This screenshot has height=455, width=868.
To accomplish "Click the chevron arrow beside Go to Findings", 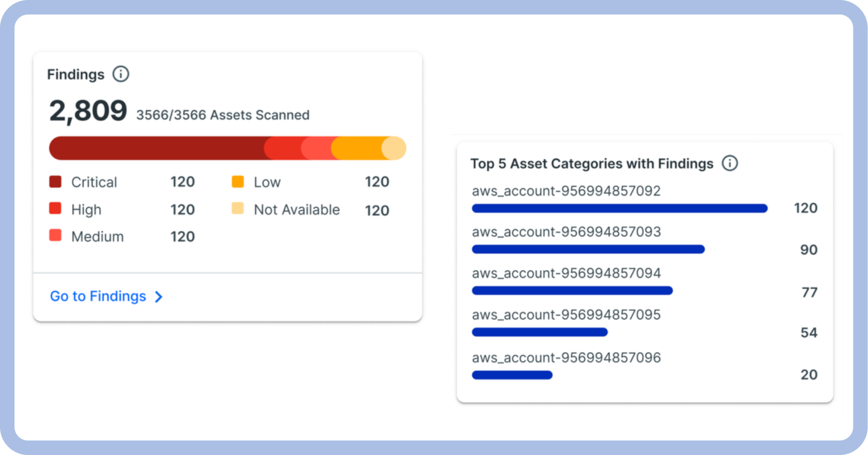I will pos(158,297).
